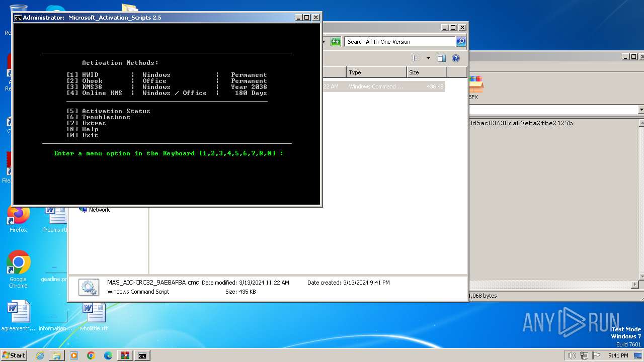Click the up arrow of WinRAR vertical scrollbar

tap(640, 123)
